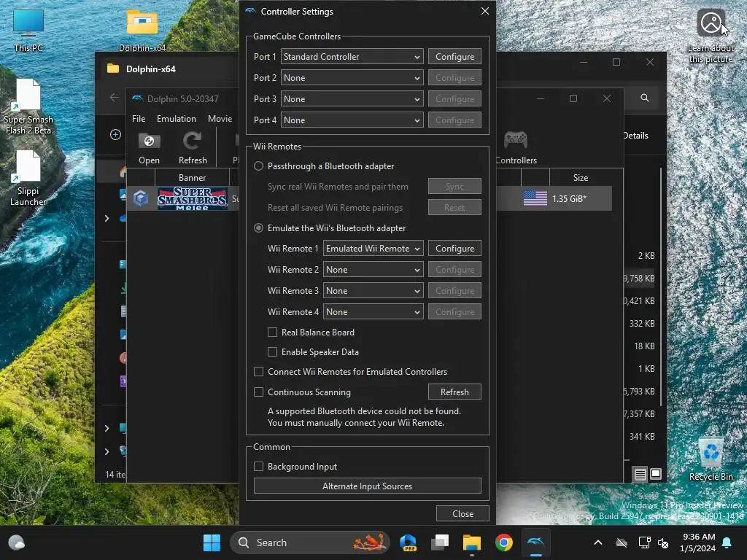This screenshot has width=747, height=560.
Task: Click the taskbar Search box
Action: point(309,542)
